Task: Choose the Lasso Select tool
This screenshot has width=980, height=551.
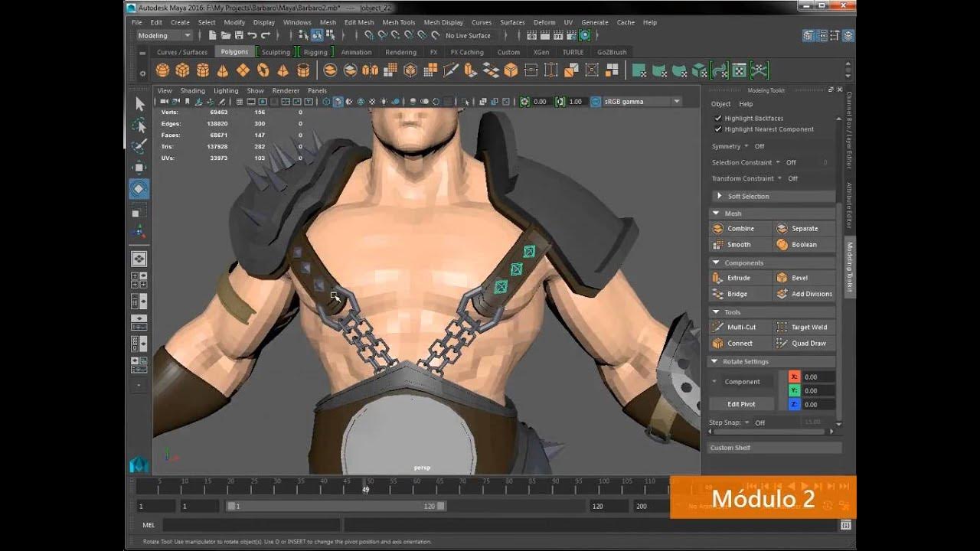Action: (139, 125)
